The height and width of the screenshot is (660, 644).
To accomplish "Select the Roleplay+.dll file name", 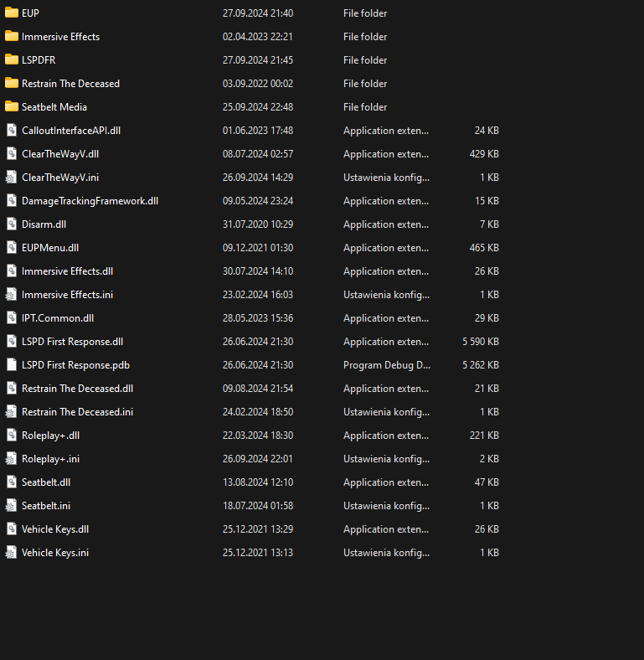I will 50,436.
